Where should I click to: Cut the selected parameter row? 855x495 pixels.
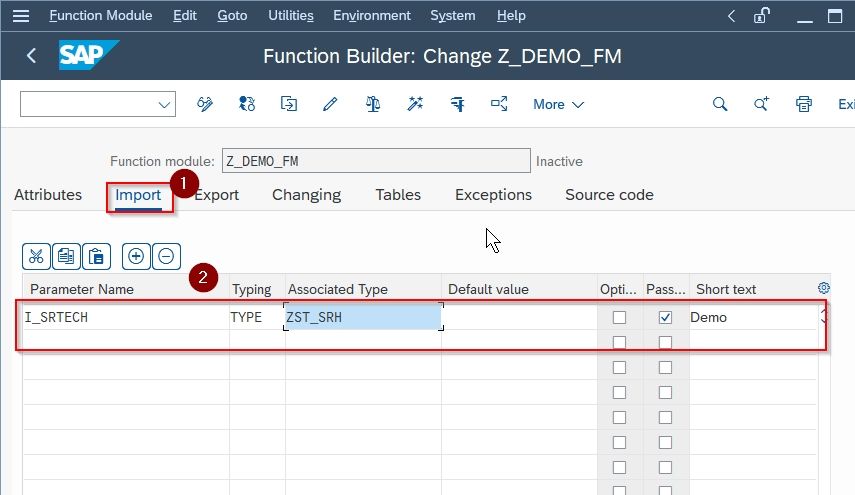point(36,256)
